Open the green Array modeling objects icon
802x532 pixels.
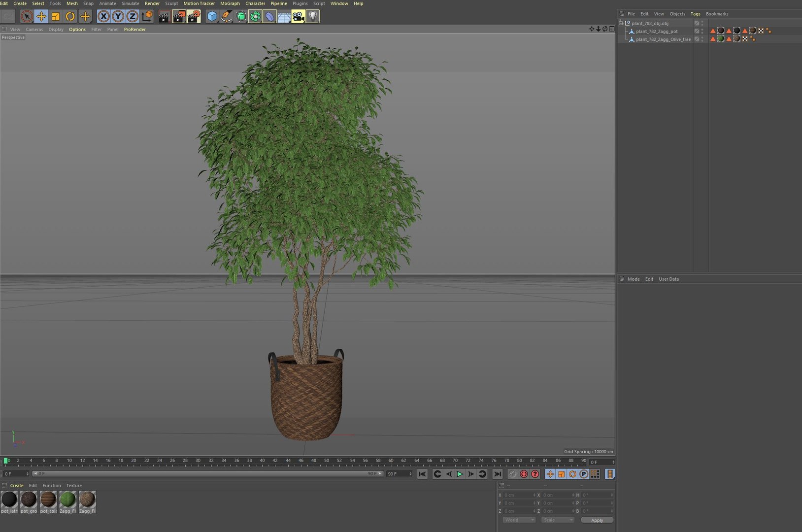[x=255, y=17]
